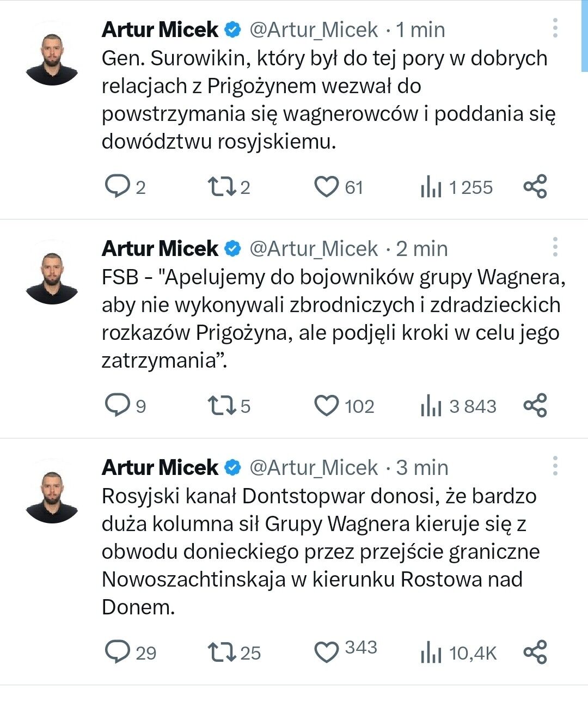Image resolution: width=588 pixels, height=701 pixels.
Task: Open more options for FSB tweet
Action: 555,247
